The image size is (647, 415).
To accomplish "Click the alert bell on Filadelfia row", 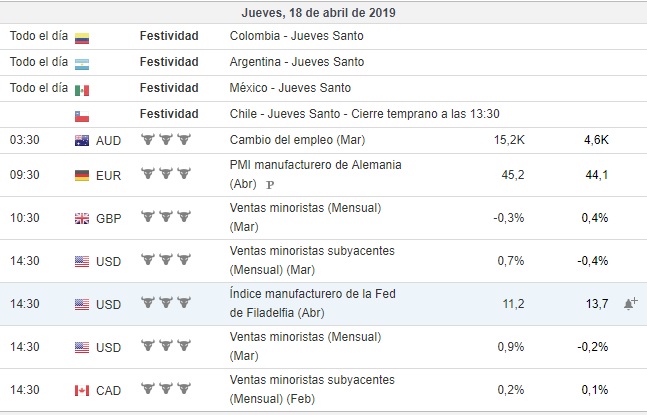I will (630, 303).
